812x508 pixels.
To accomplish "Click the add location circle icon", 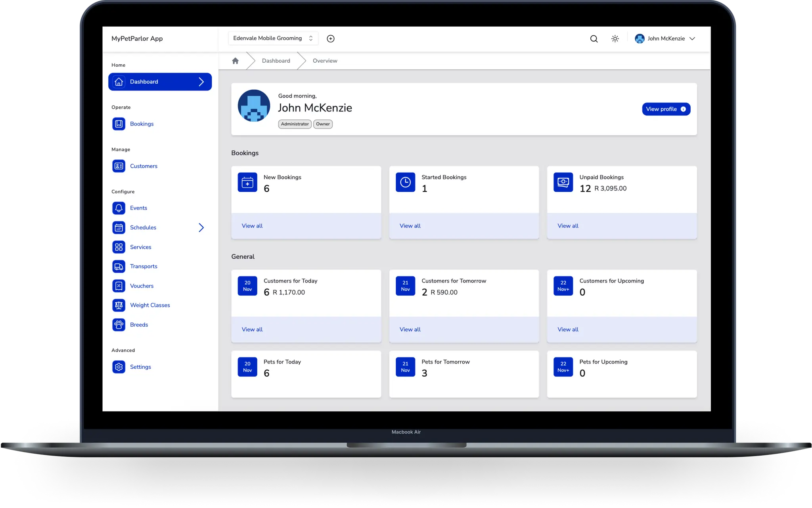I will (330, 38).
